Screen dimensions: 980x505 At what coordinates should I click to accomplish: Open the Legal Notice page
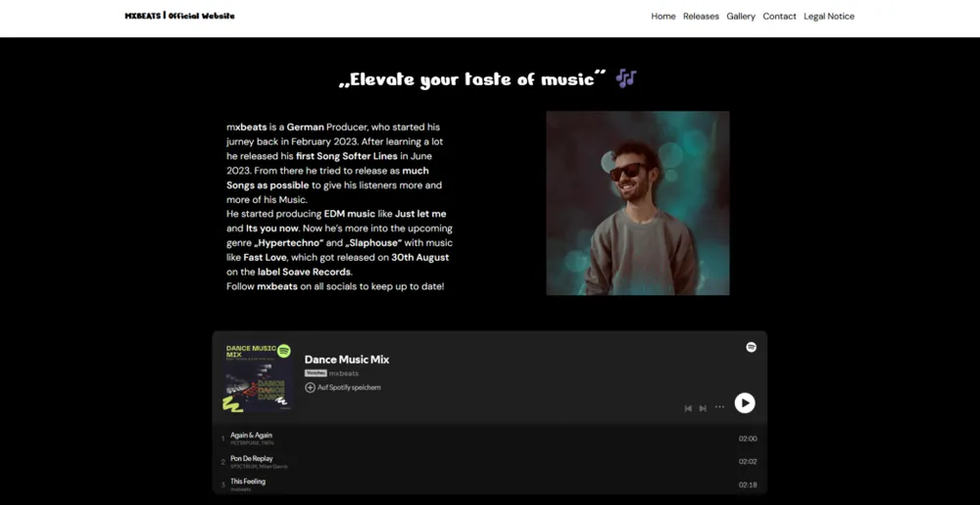click(829, 17)
